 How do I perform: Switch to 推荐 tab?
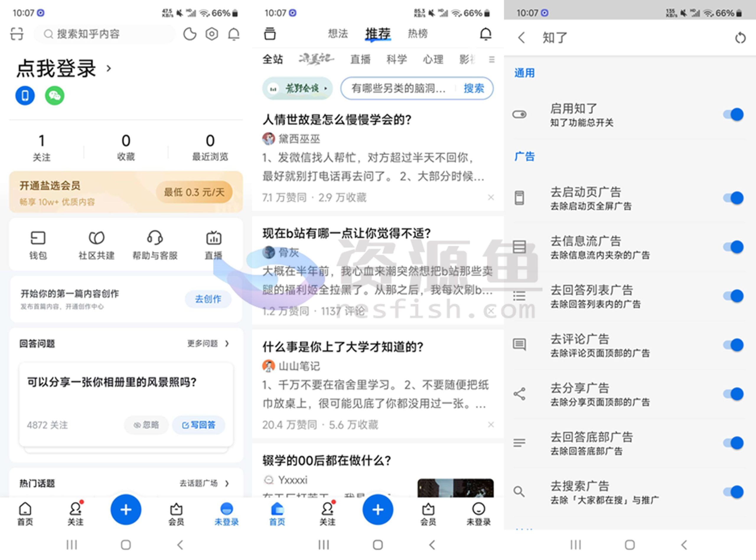click(x=378, y=34)
